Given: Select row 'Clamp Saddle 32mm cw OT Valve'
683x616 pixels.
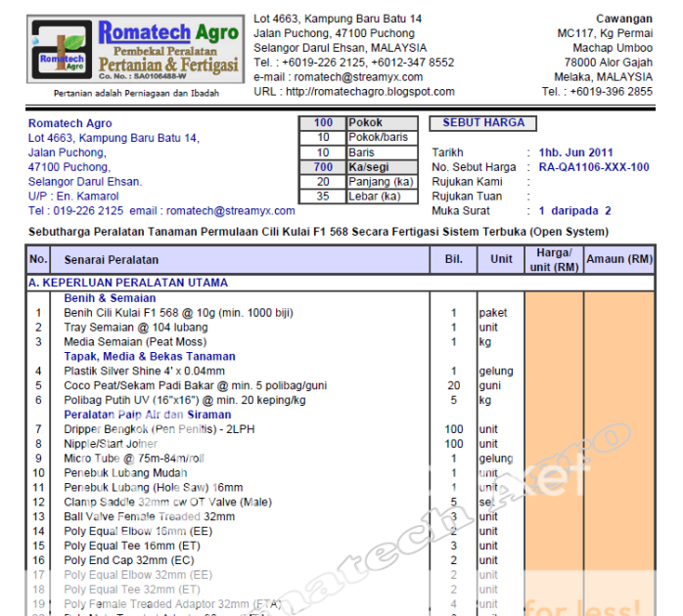Looking at the screenshot, I should (341, 502).
